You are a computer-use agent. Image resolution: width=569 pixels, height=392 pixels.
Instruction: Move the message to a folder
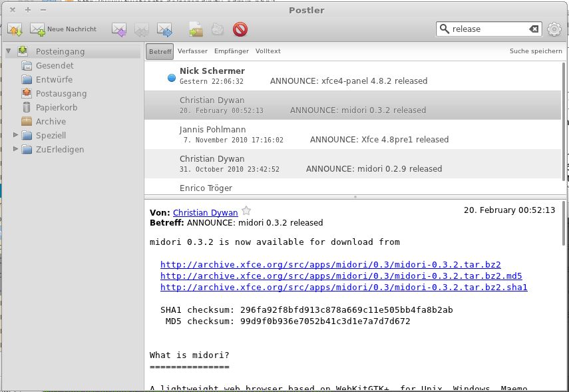pyautogui.click(x=195, y=29)
